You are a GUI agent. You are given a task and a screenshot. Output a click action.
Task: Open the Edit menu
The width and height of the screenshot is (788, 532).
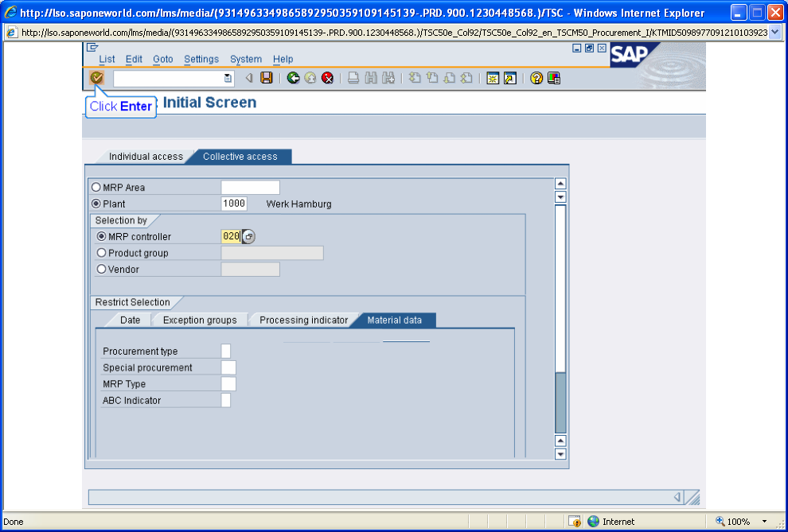pos(134,59)
